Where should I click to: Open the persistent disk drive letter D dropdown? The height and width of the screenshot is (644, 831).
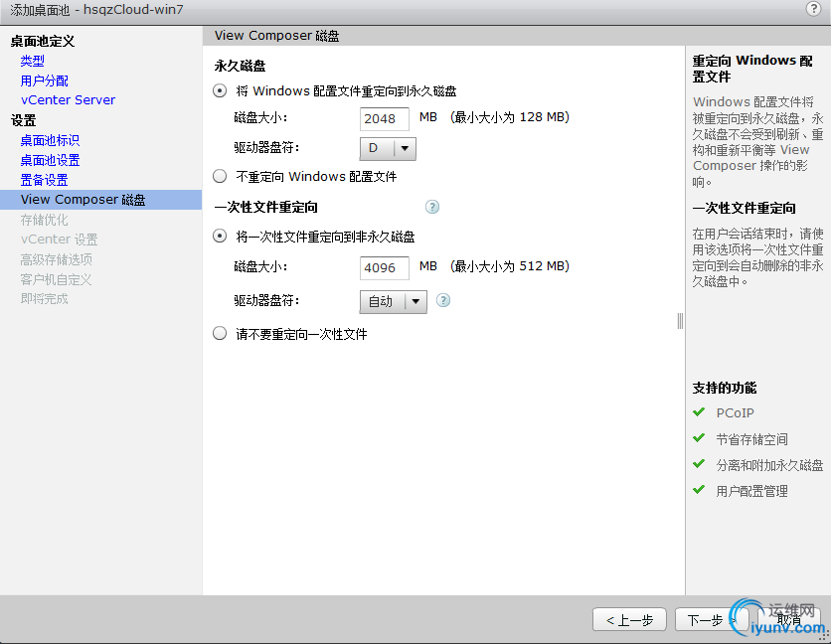click(388, 148)
